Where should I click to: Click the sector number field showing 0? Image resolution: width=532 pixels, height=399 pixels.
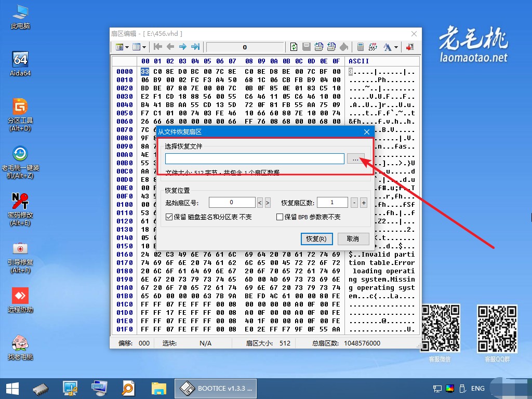pyautogui.click(x=245, y=47)
